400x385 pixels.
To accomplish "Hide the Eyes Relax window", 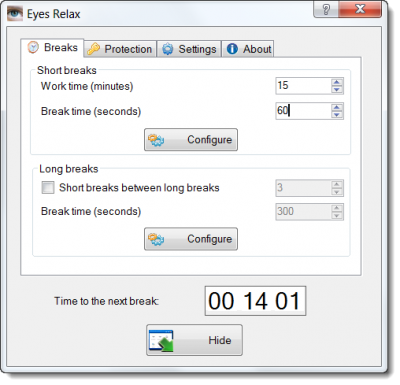I will pos(194,340).
